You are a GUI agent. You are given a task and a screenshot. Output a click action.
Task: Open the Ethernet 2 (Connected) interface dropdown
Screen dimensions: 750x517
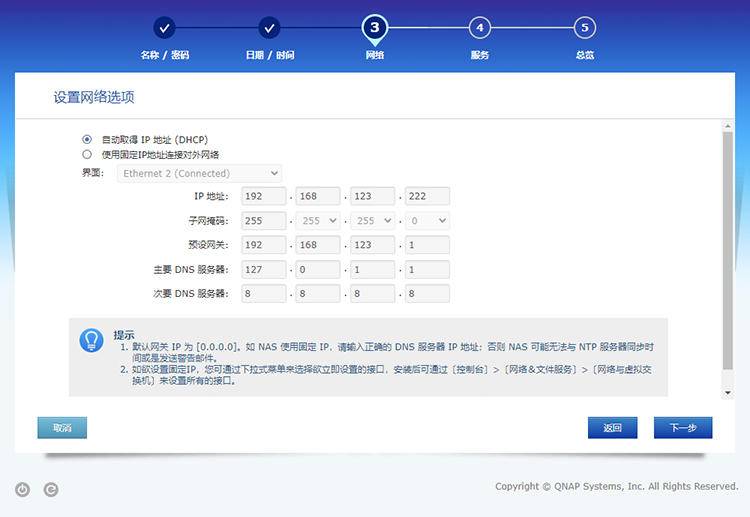tap(199, 173)
